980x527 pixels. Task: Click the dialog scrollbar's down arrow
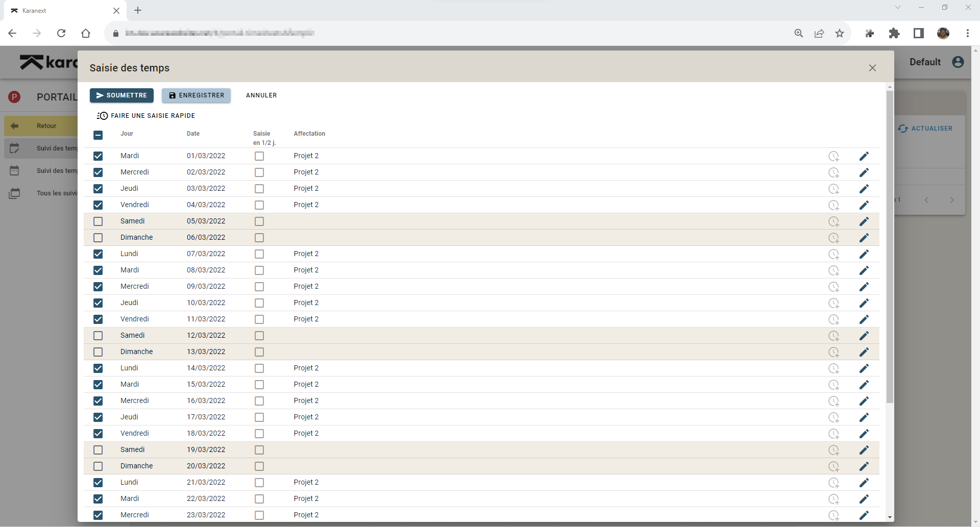[x=890, y=517]
